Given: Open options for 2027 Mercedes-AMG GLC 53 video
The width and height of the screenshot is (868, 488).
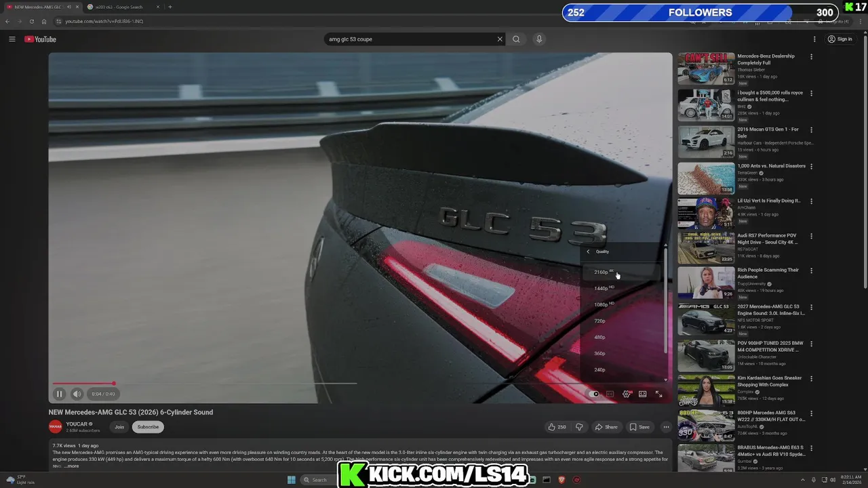Looking at the screenshot, I should tap(811, 308).
